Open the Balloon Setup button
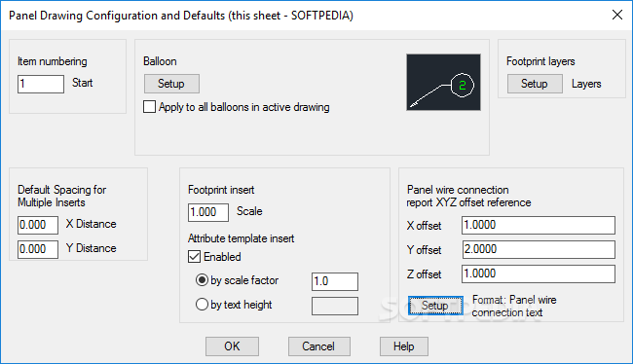633x364 pixels. click(171, 84)
